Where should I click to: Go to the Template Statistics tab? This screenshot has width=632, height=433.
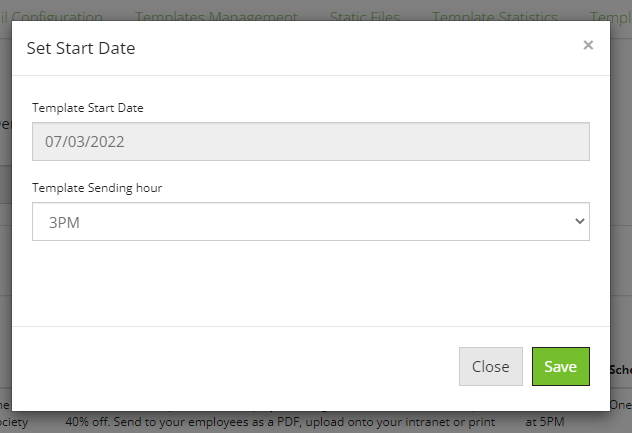(x=495, y=17)
